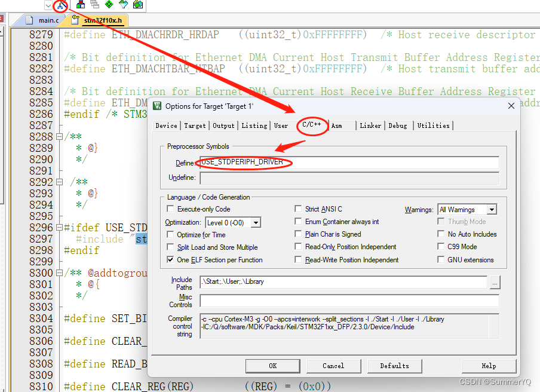Viewport: 540px width, 392px height.
Task: Enable GNU extensions checkbox
Action: (x=441, y=260)
